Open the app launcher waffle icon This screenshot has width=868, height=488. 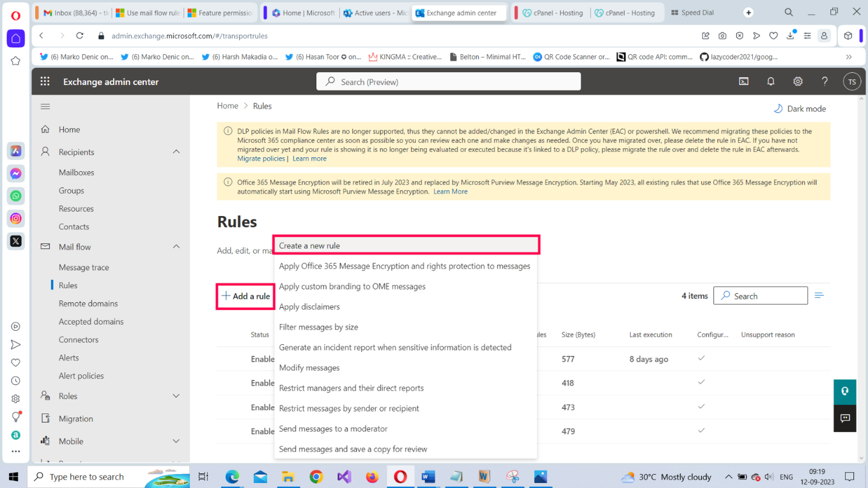pyautogui.click(x=45, y=82)
